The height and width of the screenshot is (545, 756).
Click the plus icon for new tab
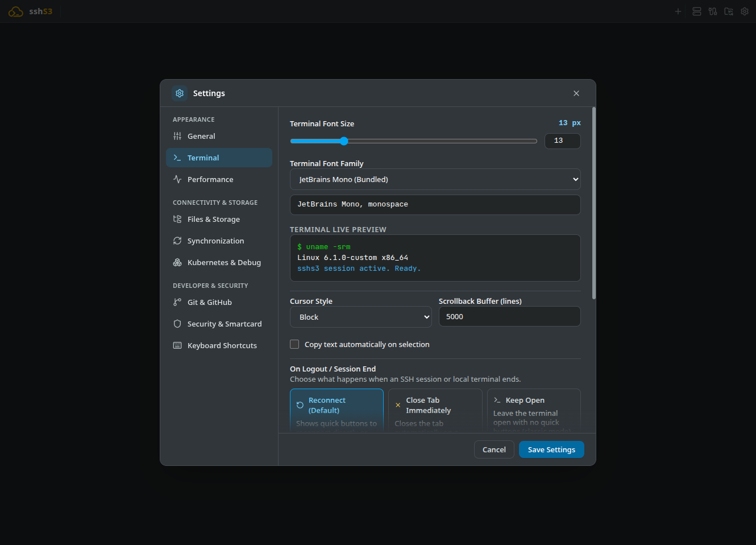tap(678, 11)
